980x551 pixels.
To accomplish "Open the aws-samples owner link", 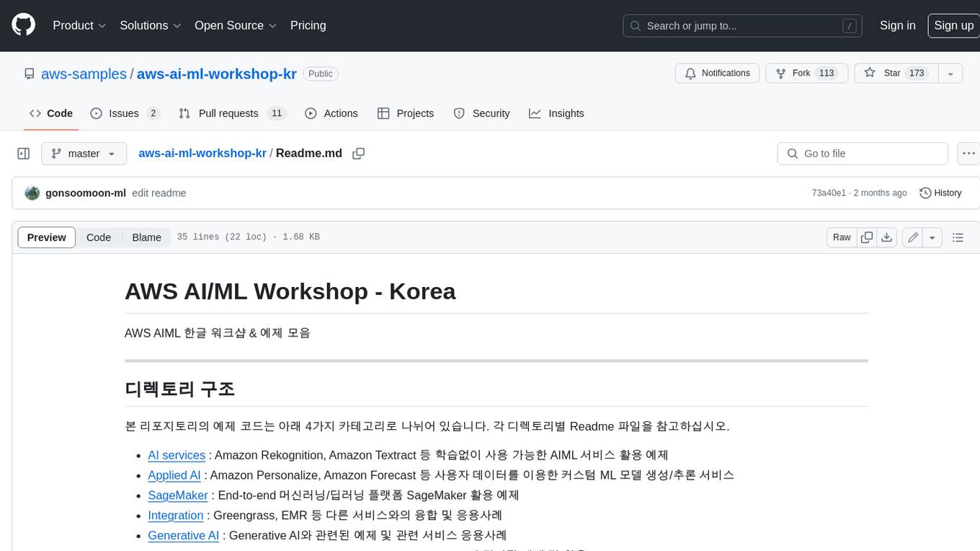I will (84, 74).
